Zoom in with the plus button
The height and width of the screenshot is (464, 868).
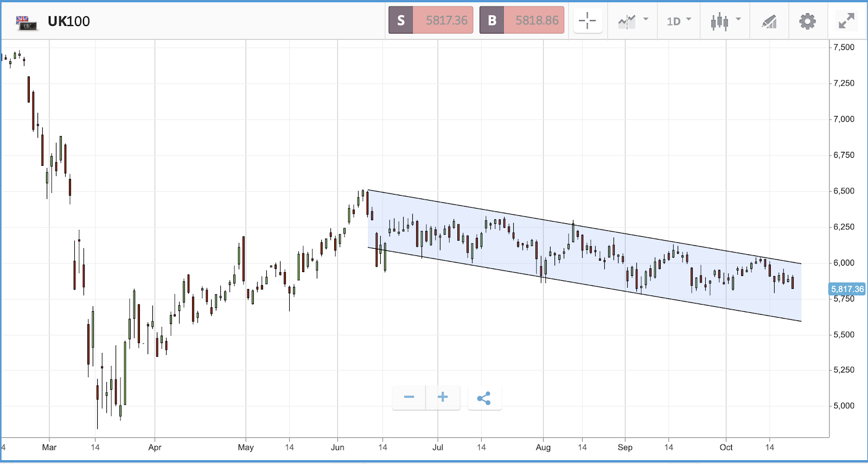tap(443, 397)
